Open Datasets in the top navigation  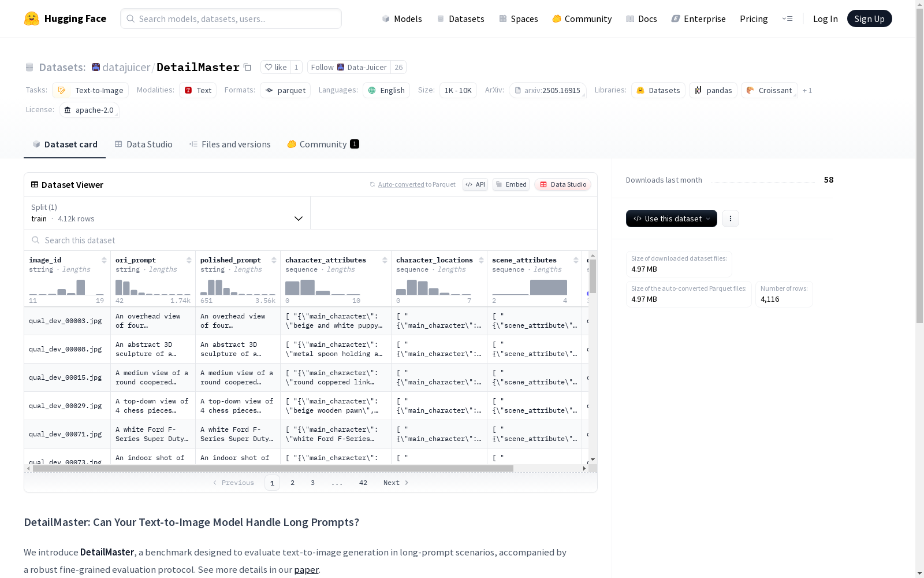tap(460, 18)
